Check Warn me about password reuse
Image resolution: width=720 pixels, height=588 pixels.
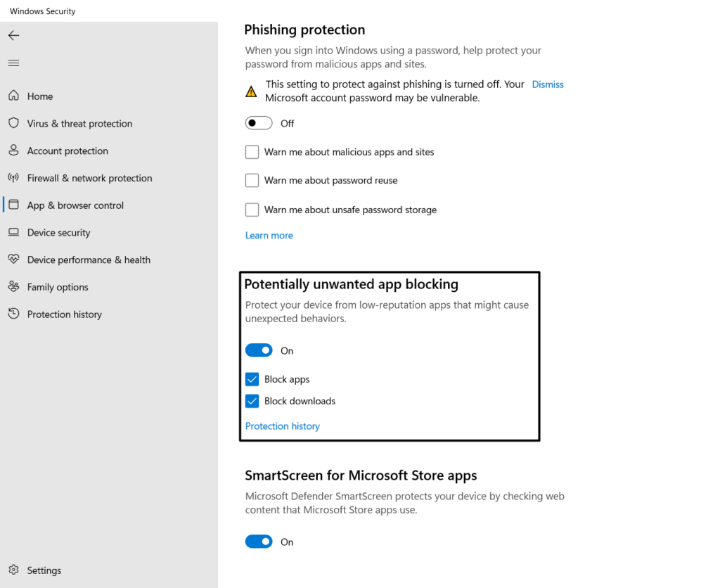(252, 181)
